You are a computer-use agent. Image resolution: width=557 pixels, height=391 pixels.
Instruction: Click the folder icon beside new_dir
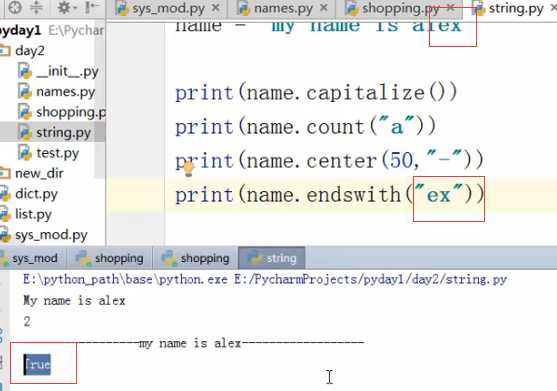coord(5,173)
